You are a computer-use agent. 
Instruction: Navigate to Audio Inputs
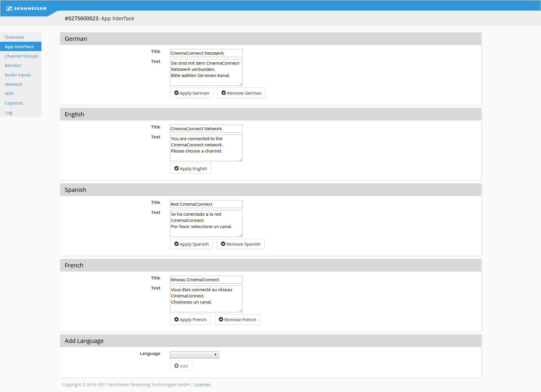click(18, 75)
